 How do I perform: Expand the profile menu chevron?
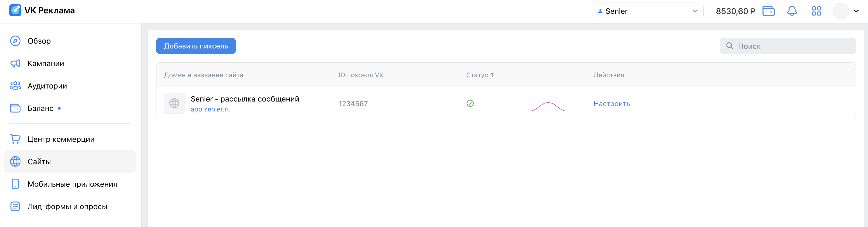coord(856,11)
